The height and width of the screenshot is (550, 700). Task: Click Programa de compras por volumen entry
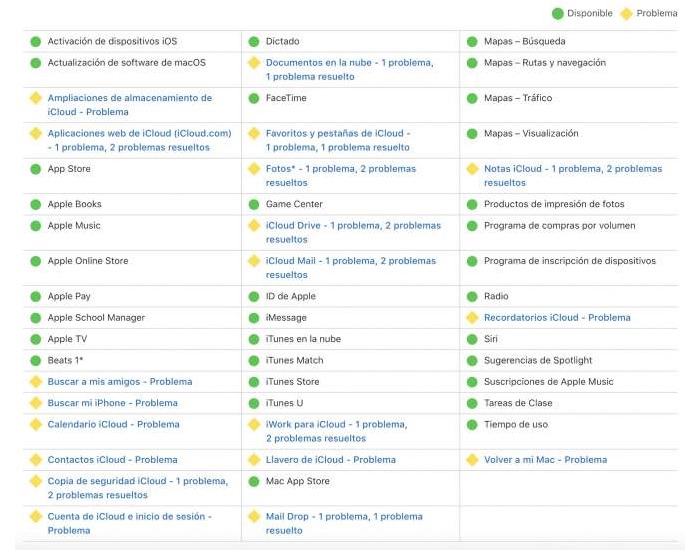560,225
